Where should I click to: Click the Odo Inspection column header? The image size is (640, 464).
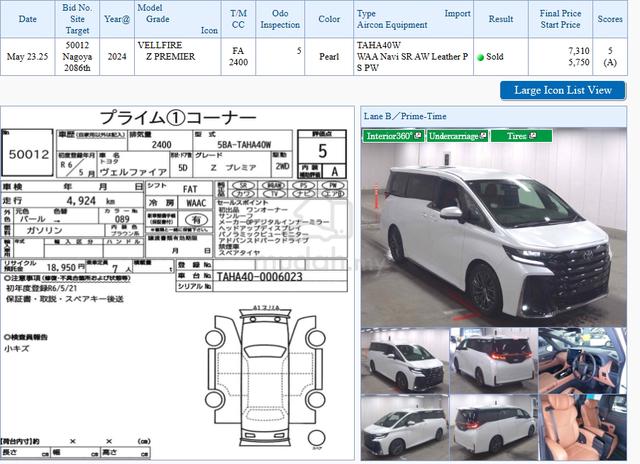tap(280, 19)
